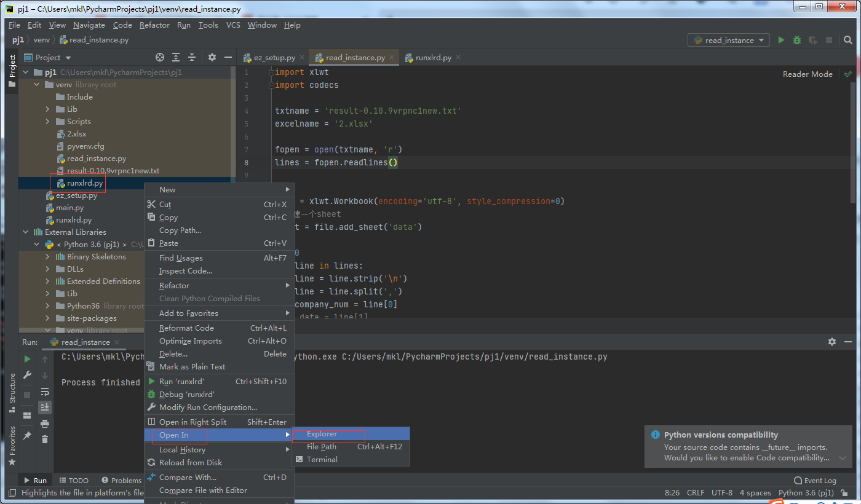Screen dimensions: 861x504
Task: Toggle the Project side tool window button
Action: (x=12, y=70)
